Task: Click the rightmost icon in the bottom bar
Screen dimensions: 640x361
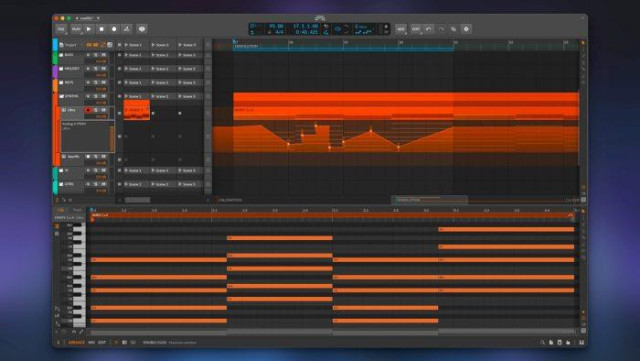Action: tap(582, 343)
